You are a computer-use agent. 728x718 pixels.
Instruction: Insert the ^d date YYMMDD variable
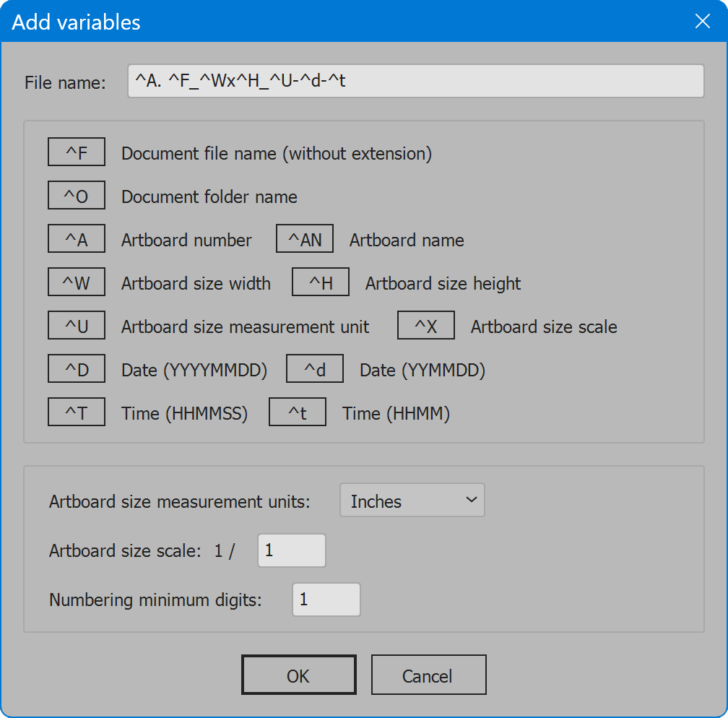[315, 370]
